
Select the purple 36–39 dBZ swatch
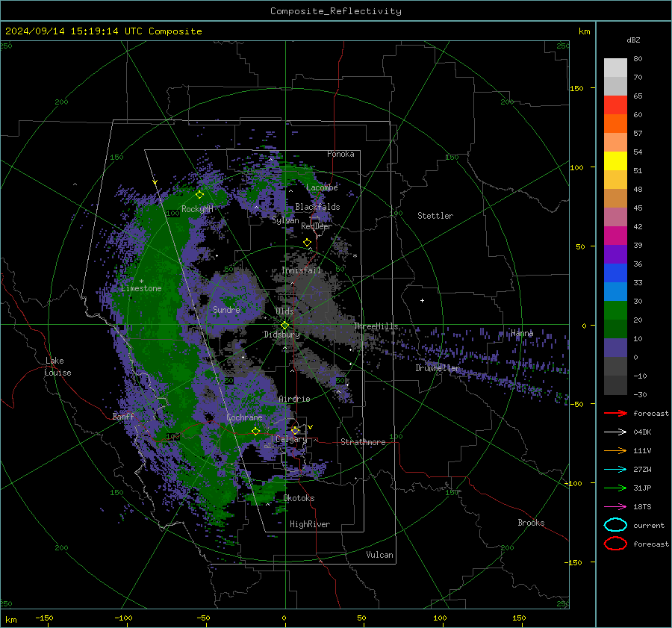615,254
